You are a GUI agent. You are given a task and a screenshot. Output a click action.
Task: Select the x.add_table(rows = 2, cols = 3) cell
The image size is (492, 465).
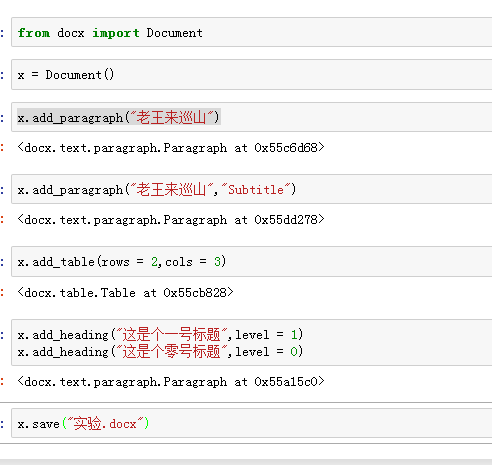tap(252, 262)
